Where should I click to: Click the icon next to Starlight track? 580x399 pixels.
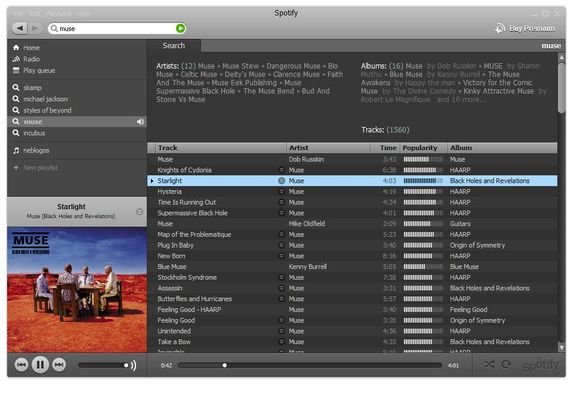281,181
